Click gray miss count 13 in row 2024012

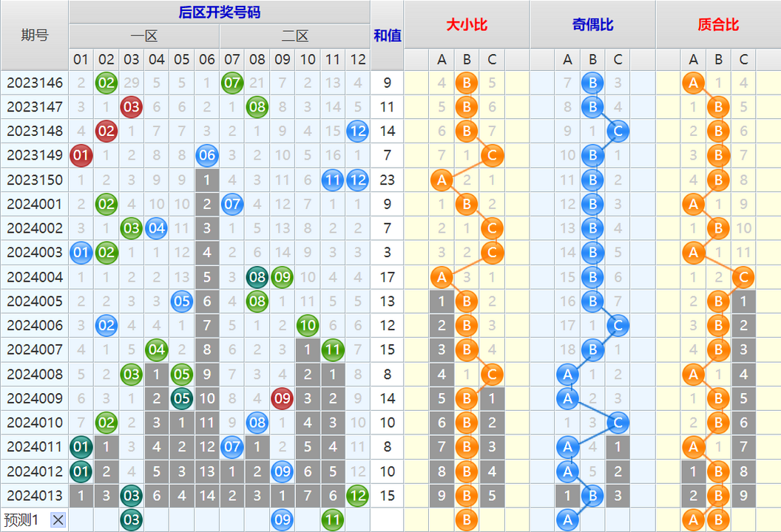coord(206,471)
